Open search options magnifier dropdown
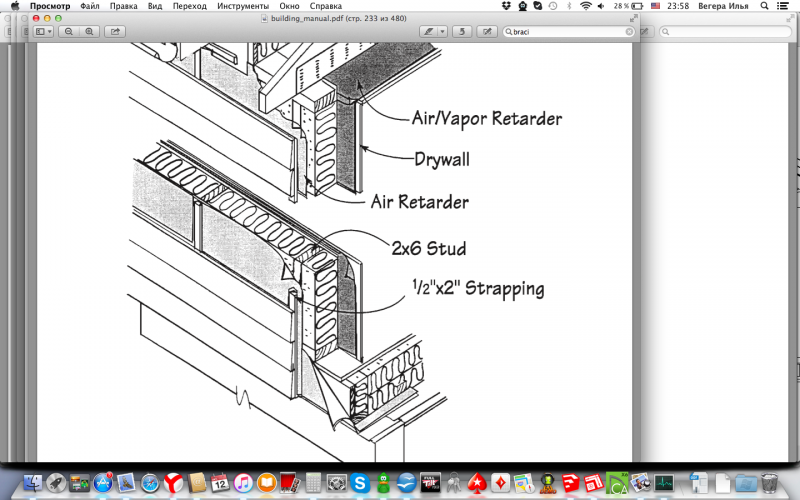This screenshot has width=800, height=500. [509, 32]
